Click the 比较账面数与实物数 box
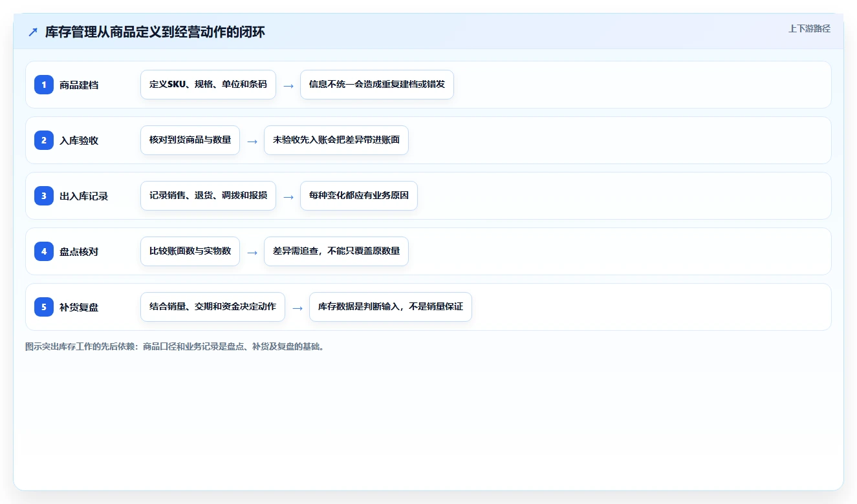Image resolution: width=857 pixels, height=504 pixels. coord(190,251)
